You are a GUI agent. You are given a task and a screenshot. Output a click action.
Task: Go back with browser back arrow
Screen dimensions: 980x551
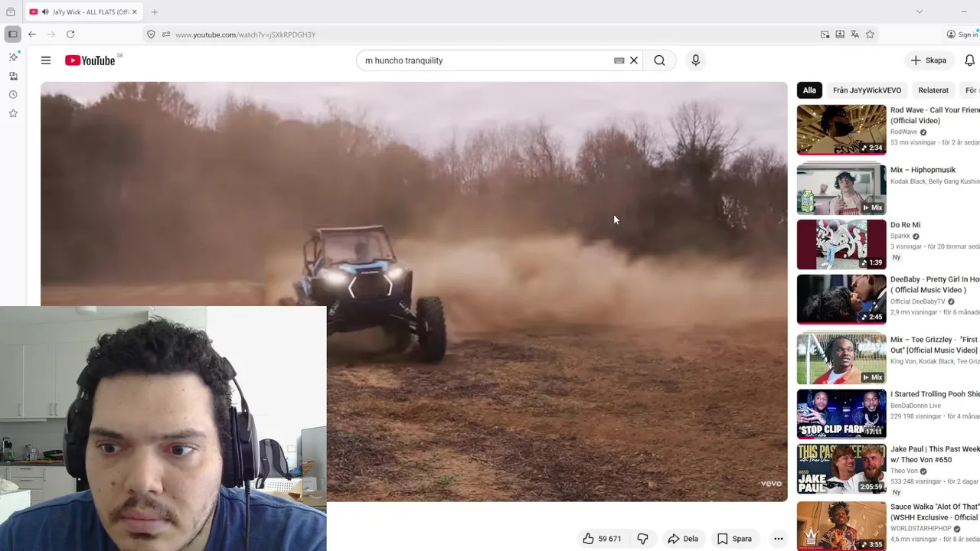coord(32,34)
